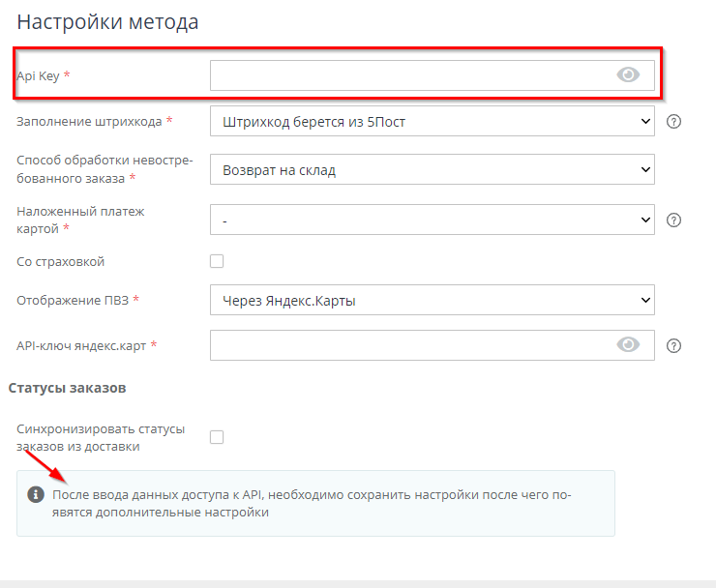Screen dimensions: 716x588
Task: Click the Api Key field label
Action: (x=39, y=76)
